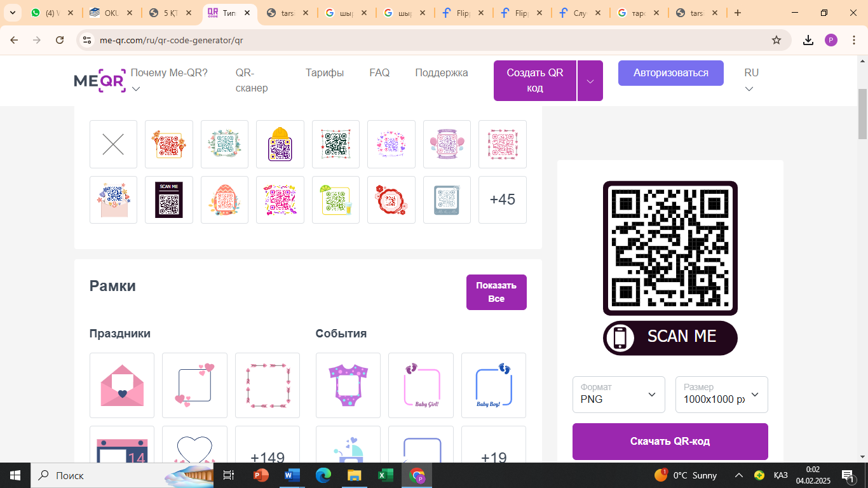
Task: Open the Тарифы menu item
Action: (x=325, y=72)
